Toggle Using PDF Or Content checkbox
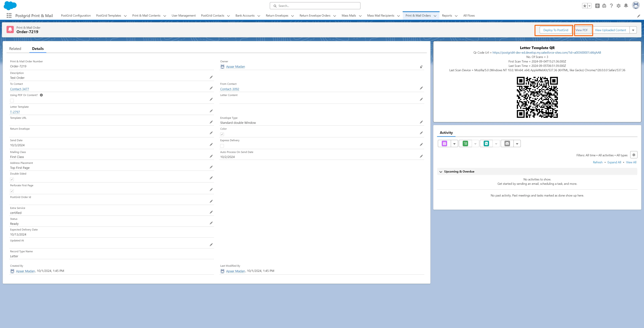644x328 pixels. [x=12, y=101]
